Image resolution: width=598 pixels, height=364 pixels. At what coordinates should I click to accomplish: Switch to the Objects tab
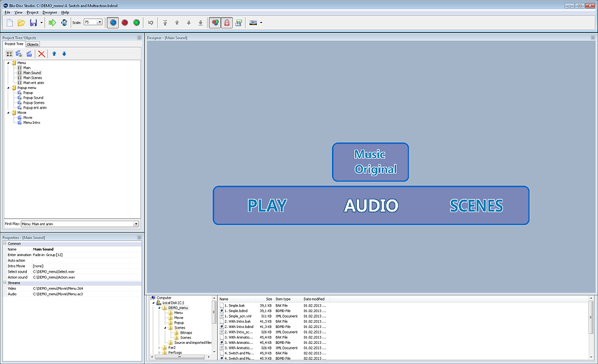(x=32, y=45)
